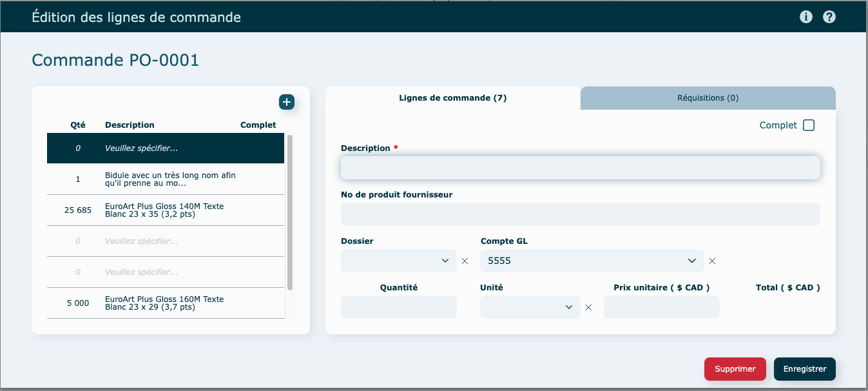Switch to the Réquisitions (0) tab
This screenshot has width=868, height=391.
tap(708, 98)
